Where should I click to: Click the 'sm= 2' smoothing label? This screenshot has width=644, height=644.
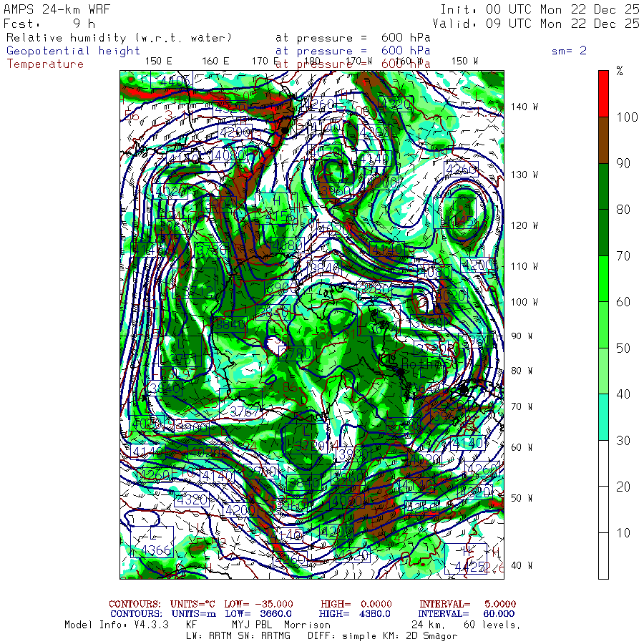pyautogui.click(x=569, y=51)
